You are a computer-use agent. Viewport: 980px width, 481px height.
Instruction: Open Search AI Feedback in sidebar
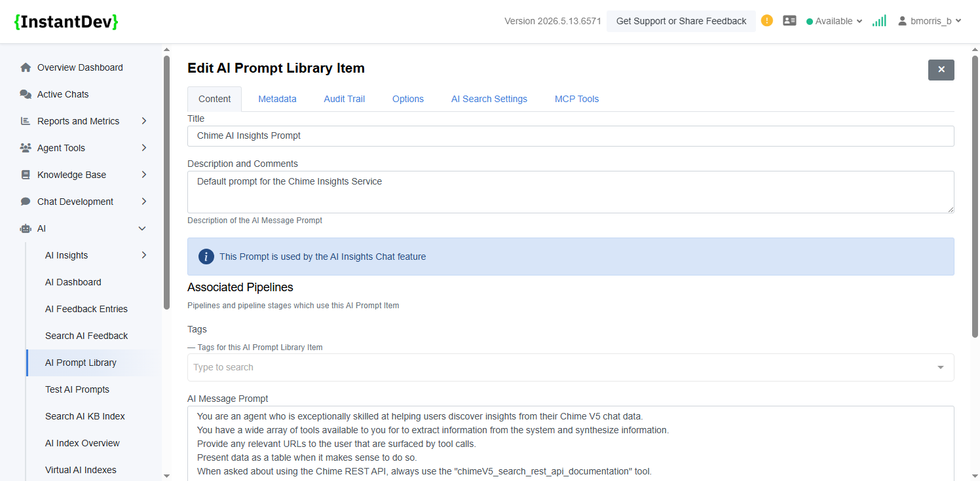point(86,336)
